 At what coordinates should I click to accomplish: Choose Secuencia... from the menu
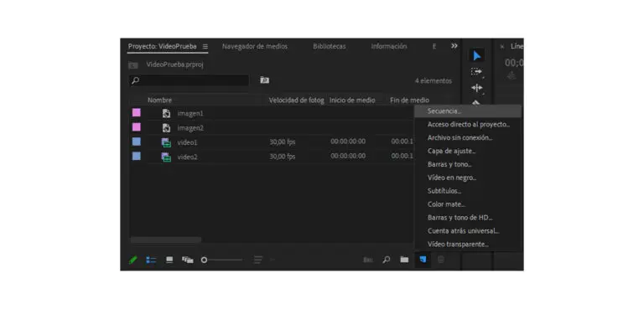click(468, 111)
